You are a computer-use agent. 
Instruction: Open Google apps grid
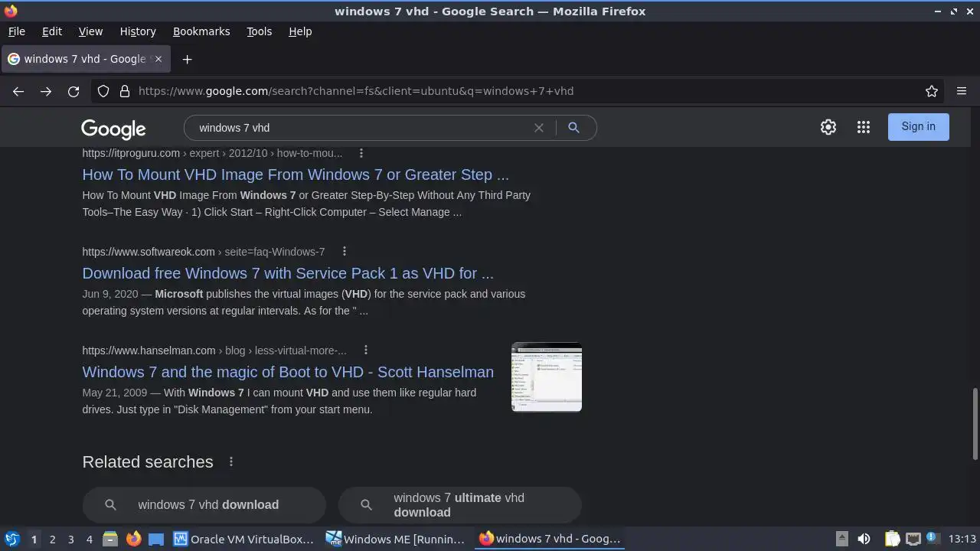coord(864,127)
